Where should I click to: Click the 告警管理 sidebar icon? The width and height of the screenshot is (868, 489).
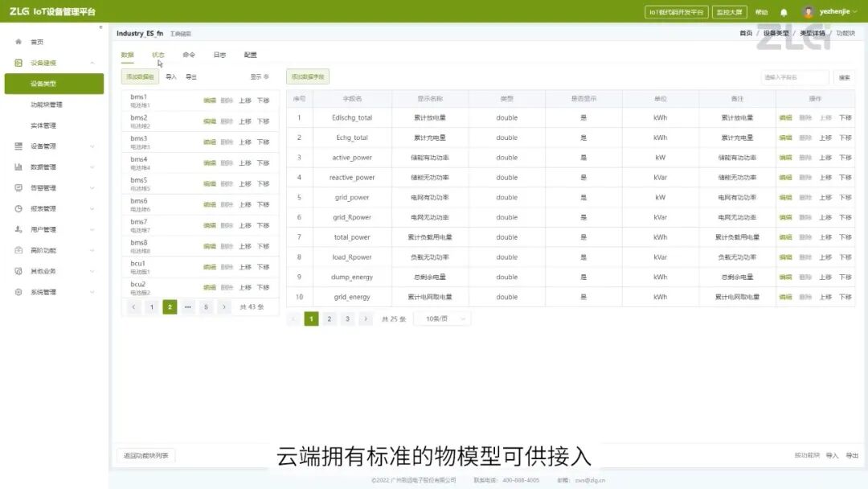(x=18, y=188)
